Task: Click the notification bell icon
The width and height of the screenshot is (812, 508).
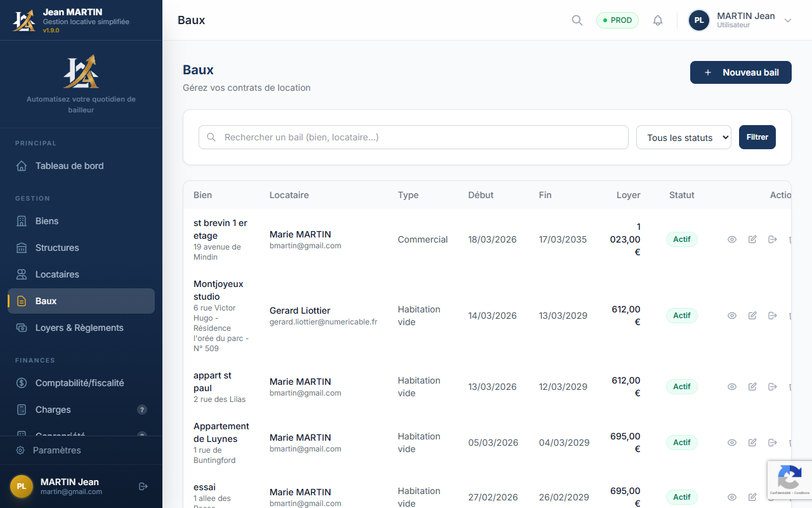Action: (658, 20)
